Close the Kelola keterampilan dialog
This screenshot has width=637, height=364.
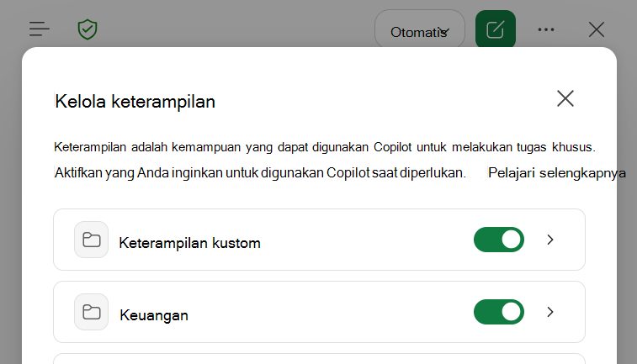pyautogui.click(x=565, y=98)
